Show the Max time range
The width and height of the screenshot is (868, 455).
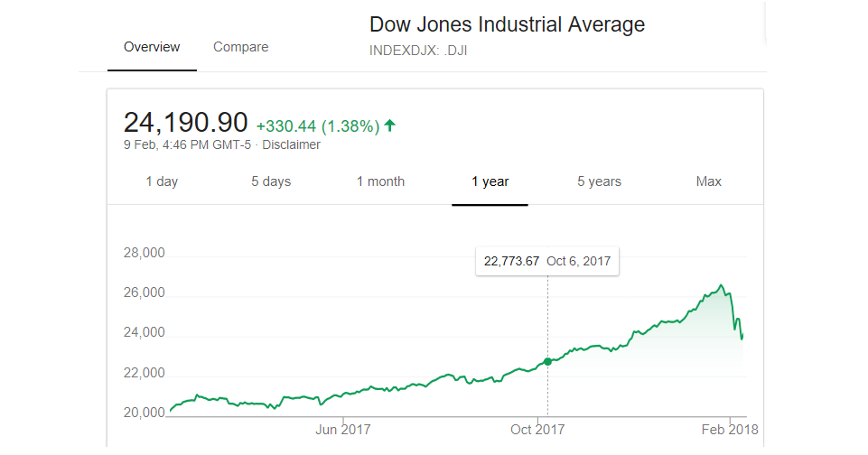[x=709, y=181]
